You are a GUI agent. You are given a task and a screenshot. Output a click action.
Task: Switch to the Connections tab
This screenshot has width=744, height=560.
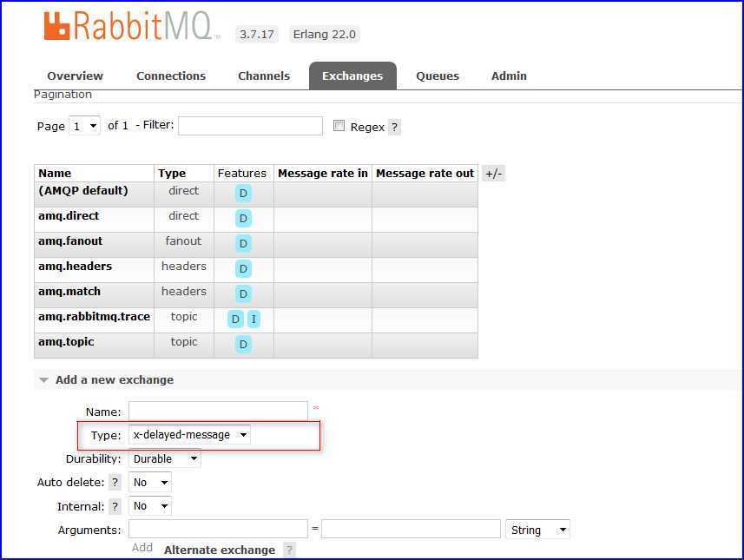point(171,76)
